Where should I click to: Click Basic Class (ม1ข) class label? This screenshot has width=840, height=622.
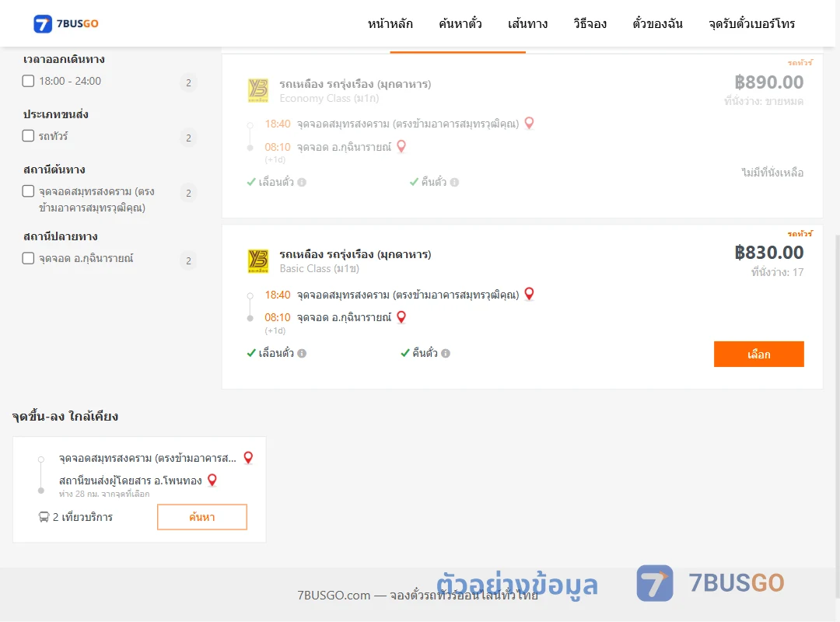(x=320, y=268)
